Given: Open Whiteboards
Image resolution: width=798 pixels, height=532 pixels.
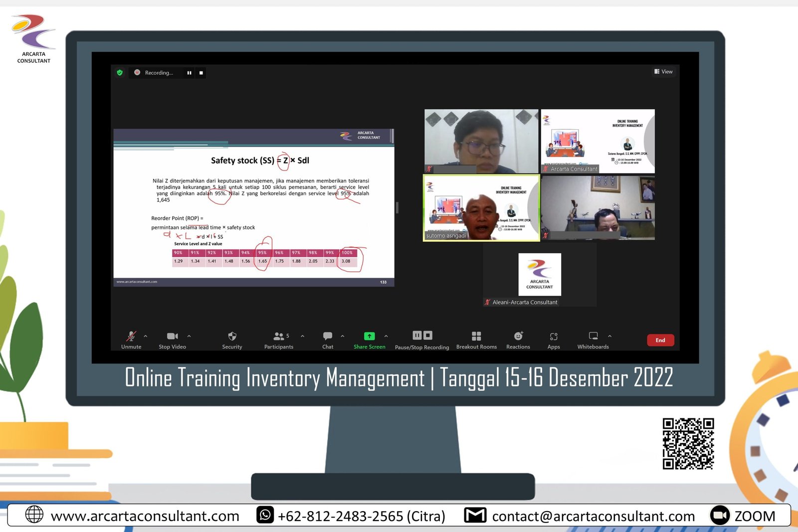Looking at the screenshot, I should point(593,337).
